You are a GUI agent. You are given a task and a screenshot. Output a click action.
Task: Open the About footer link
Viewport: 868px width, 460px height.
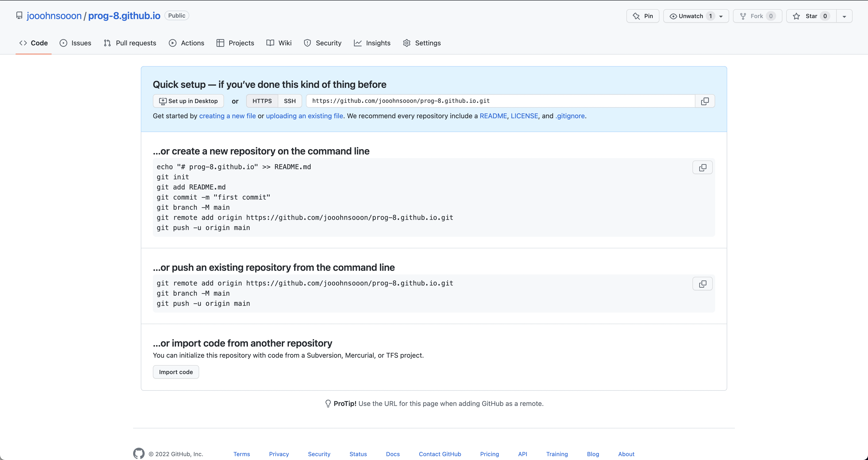click(x=626, y=454)
